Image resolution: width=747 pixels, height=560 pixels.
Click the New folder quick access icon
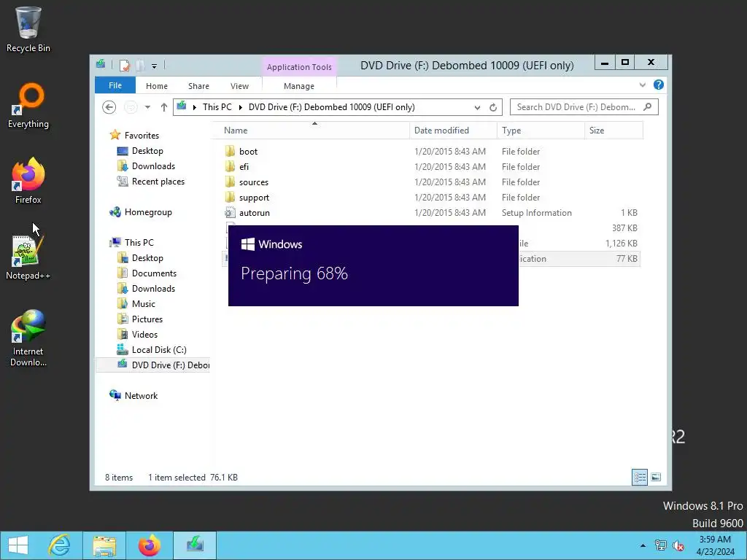tap(139, 65)
